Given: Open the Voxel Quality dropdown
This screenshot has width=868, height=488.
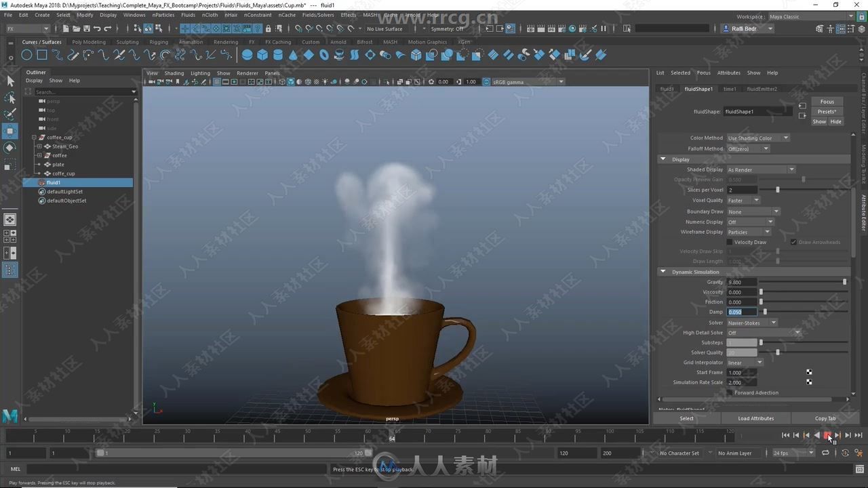Looking at the screenshot, I should coord(743,200).
